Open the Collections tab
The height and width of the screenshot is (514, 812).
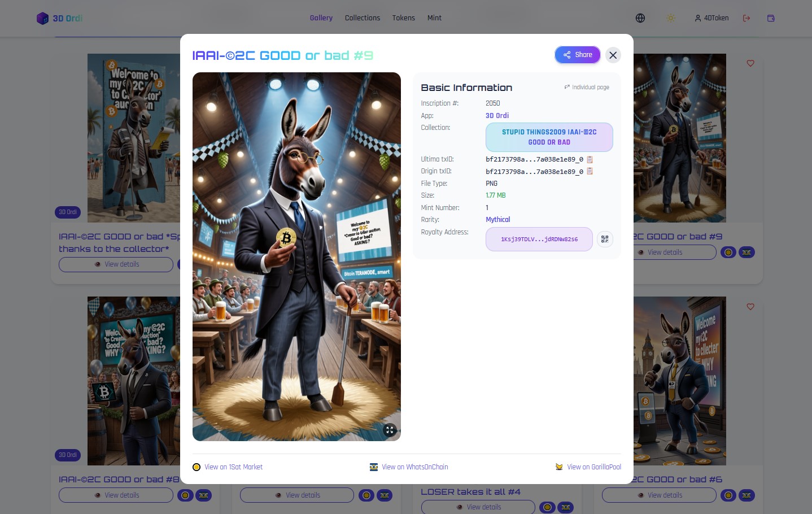(363, 18)
